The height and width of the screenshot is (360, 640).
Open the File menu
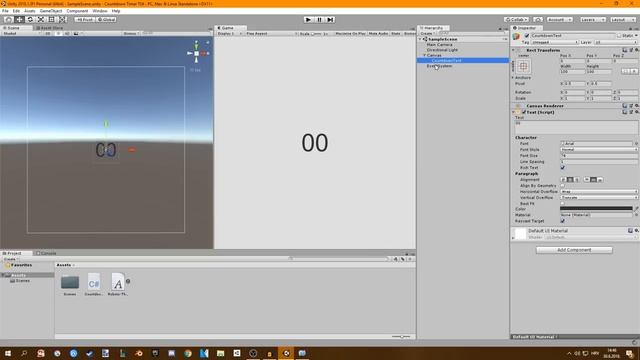coord(5,11)
